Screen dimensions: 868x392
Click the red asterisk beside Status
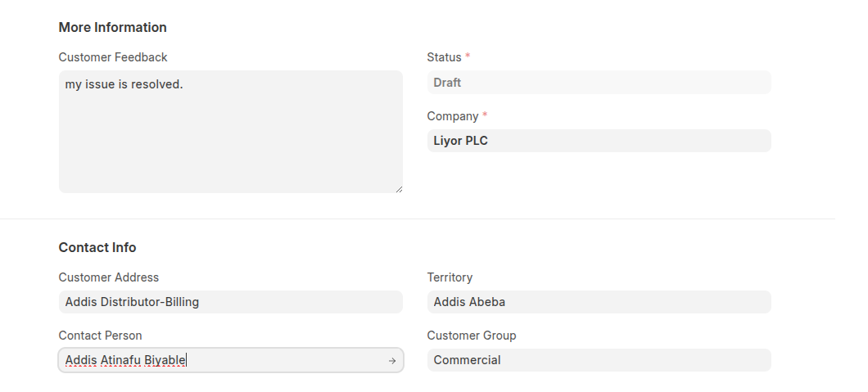[468, 57]
